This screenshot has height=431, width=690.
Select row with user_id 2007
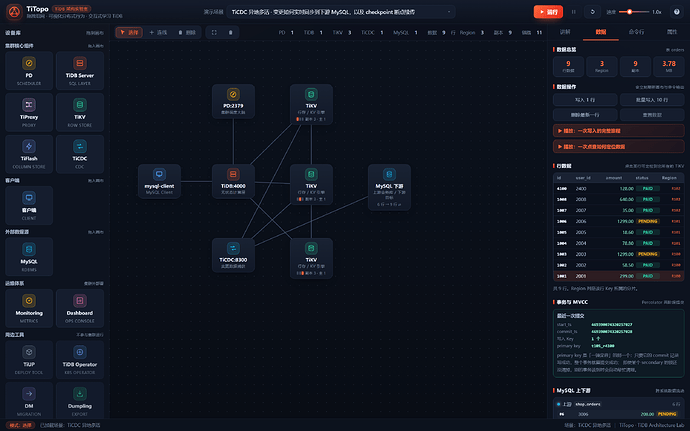[x=618, y=210]
